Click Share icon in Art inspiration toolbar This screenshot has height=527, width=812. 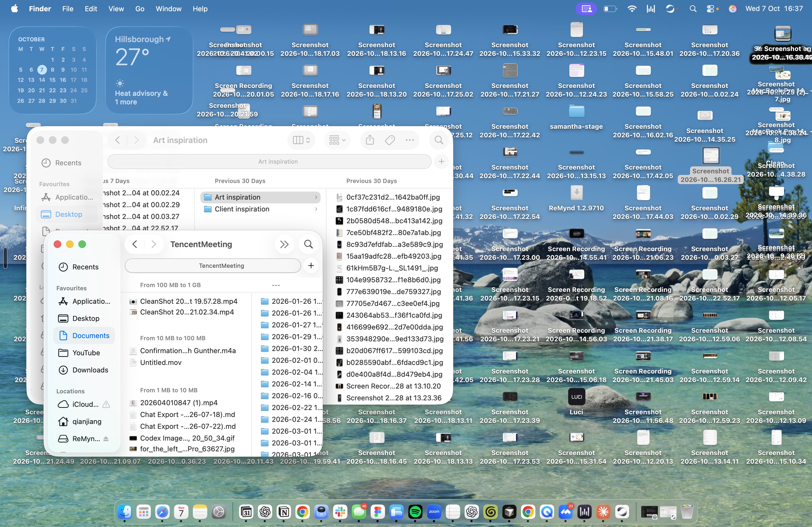tap(370, 140)
